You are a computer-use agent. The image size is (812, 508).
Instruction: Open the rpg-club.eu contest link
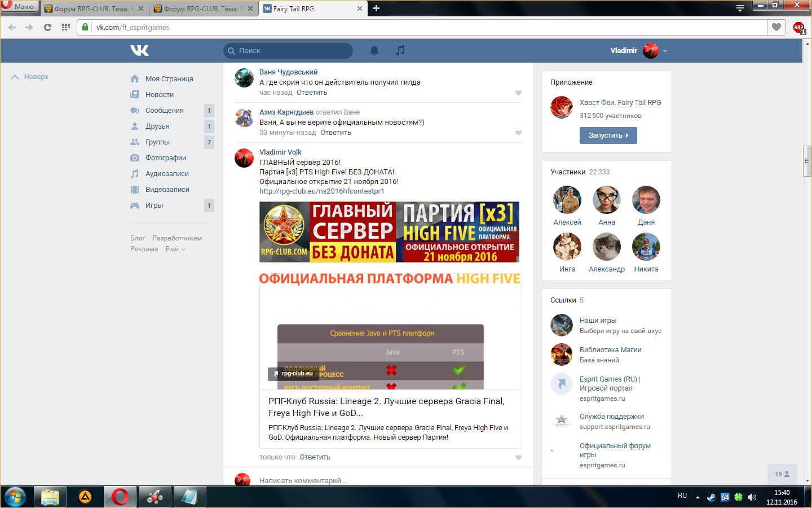[321, 191]
